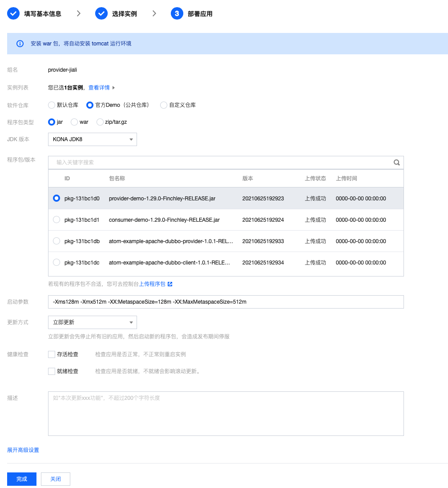Click the checkmark icon for 填写基本信息 step
This screenshot has height=488, width=448.
[x=13, y=14]
